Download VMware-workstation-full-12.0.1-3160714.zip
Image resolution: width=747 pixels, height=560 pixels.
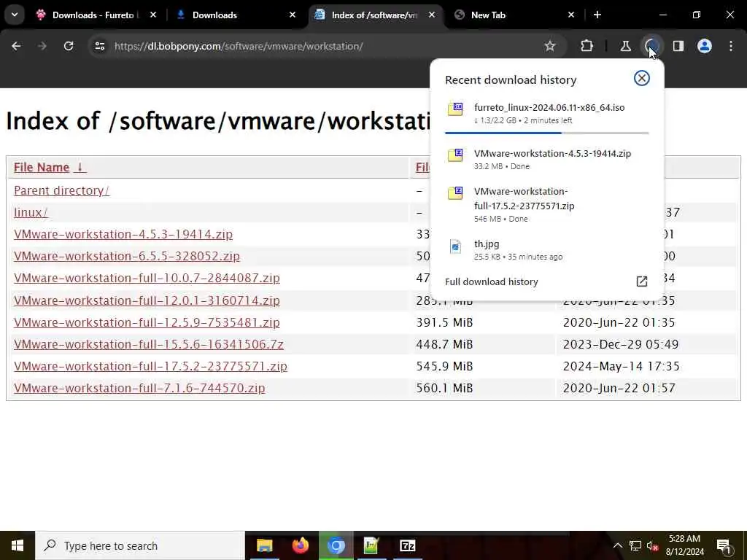point(147,300)
